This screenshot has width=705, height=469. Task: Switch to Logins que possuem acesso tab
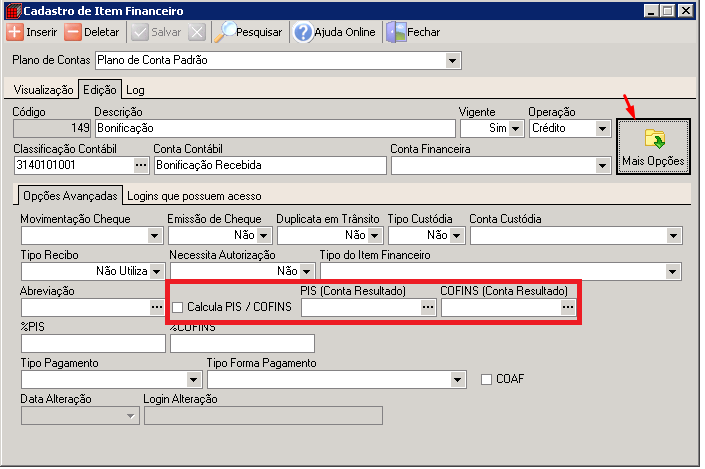(x=194, y=197)
